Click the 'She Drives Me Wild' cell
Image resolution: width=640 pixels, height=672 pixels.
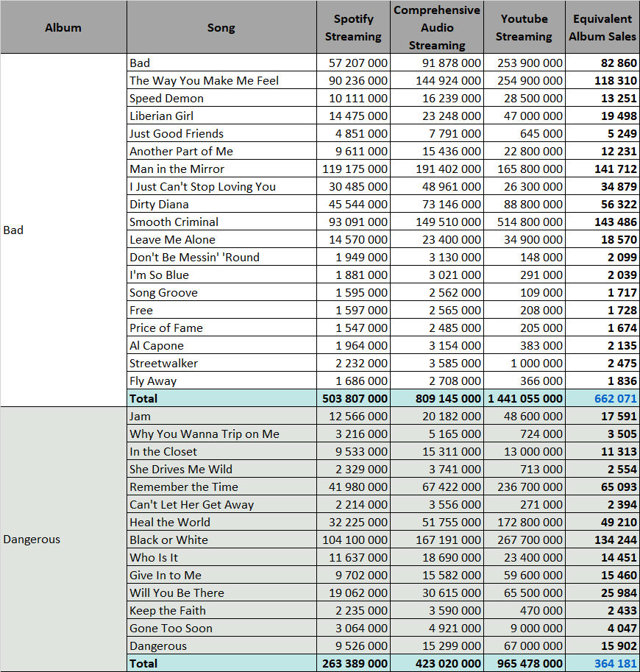click(221, 470)
